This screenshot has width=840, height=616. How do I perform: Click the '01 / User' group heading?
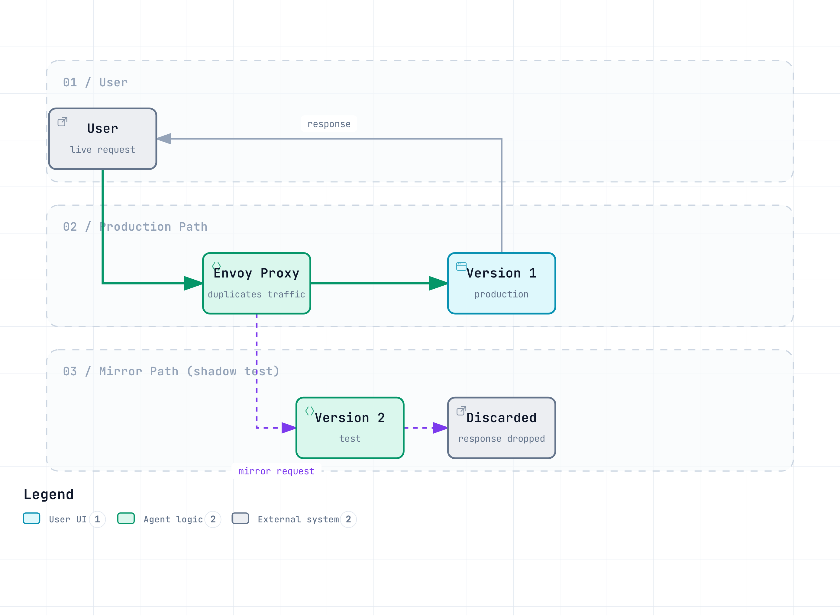point(95,82)
